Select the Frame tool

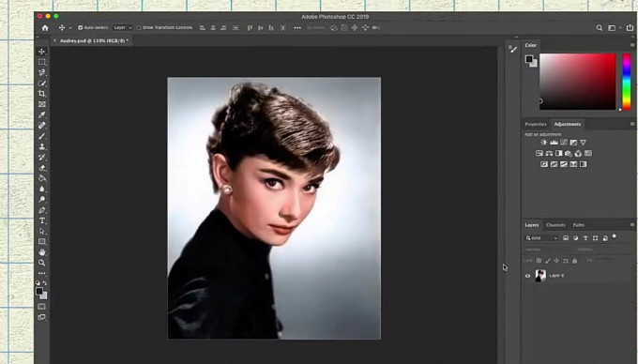coord(42,104)
